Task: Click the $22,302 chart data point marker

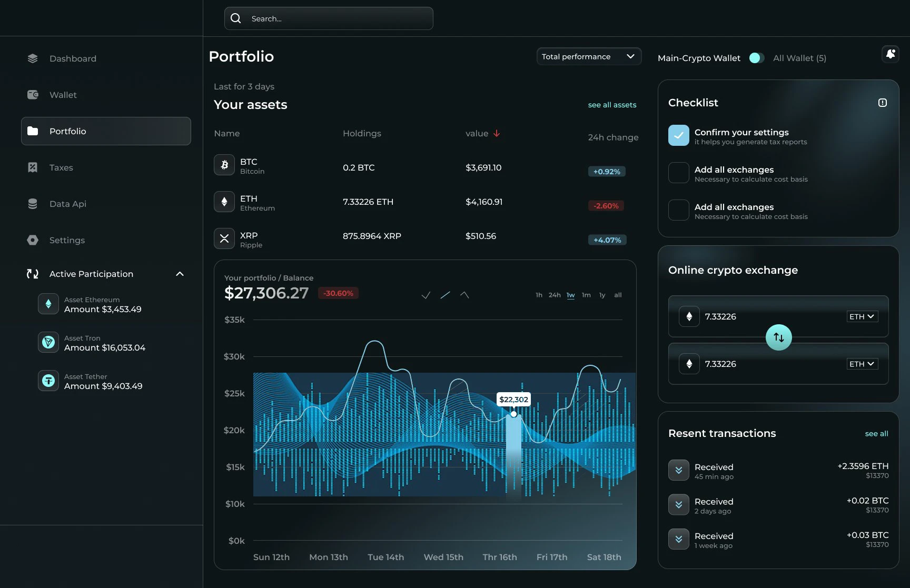Action: [513, 414]
